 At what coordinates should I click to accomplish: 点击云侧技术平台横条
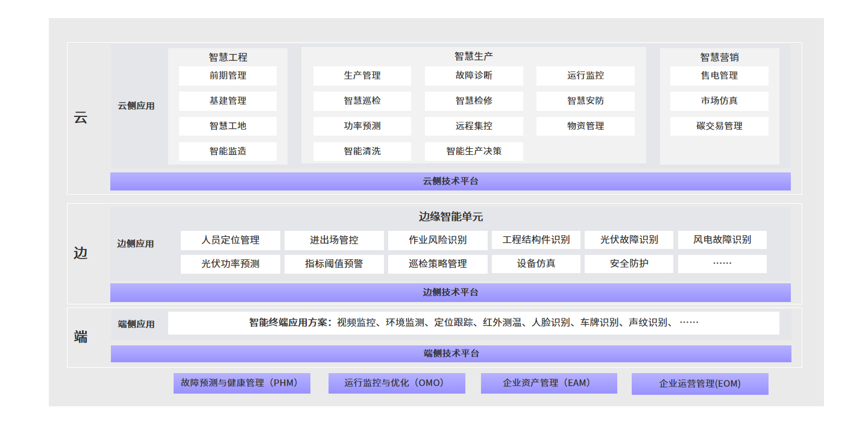(x=450, y=181)
